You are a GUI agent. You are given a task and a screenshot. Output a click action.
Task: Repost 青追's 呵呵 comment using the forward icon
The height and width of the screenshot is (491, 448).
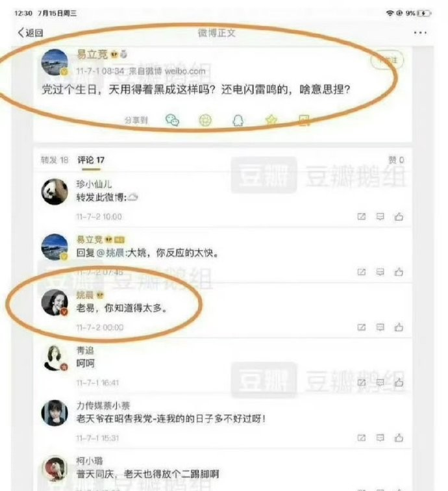coord(361,383)
